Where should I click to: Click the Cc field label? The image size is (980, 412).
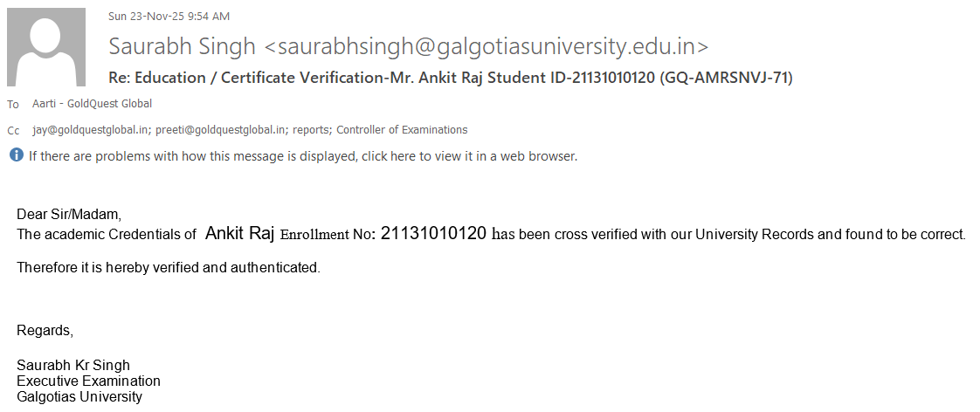click(13, 130)
